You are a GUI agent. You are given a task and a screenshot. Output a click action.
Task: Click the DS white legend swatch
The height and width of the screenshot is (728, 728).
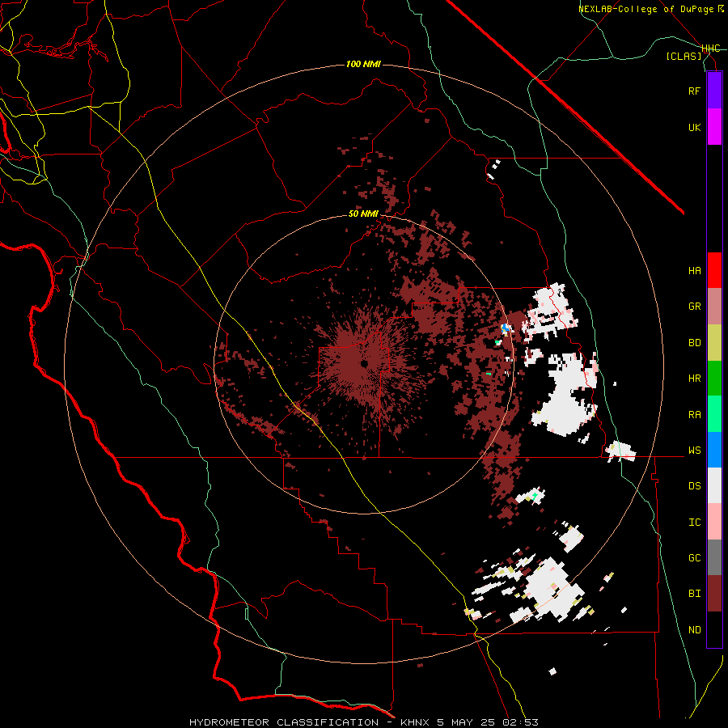(x=714, y=485)
